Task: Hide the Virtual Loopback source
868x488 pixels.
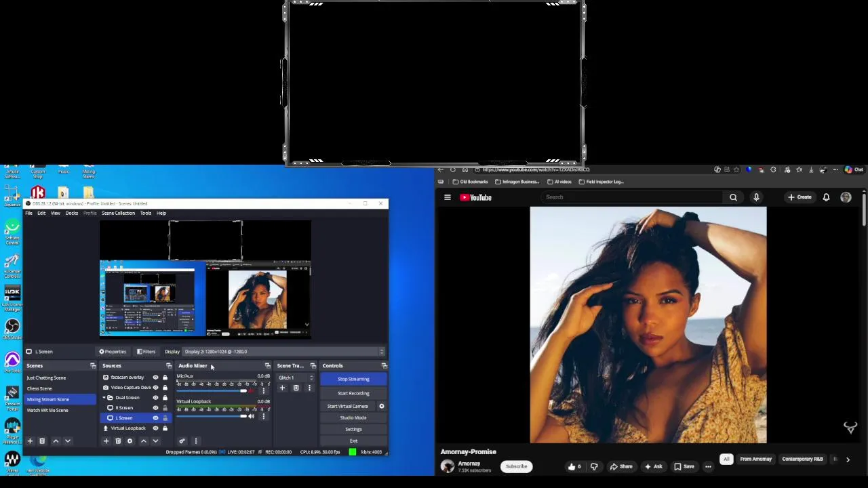Action: point(155,428)
